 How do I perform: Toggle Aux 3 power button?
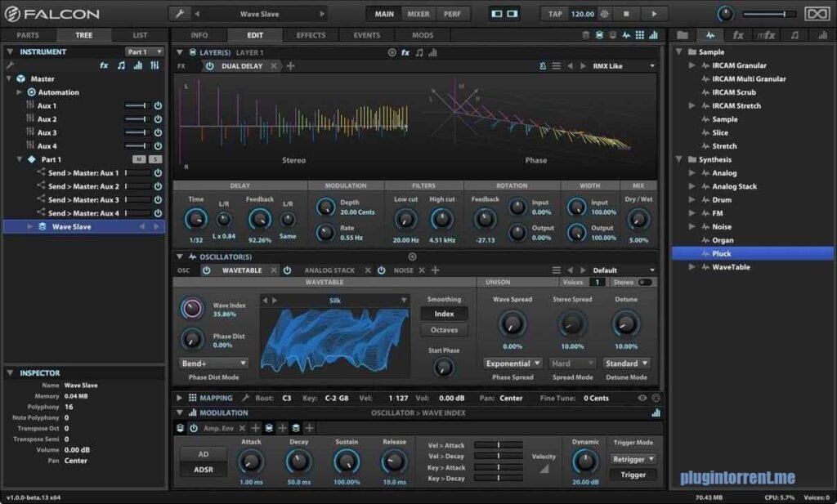click(158, 132)
